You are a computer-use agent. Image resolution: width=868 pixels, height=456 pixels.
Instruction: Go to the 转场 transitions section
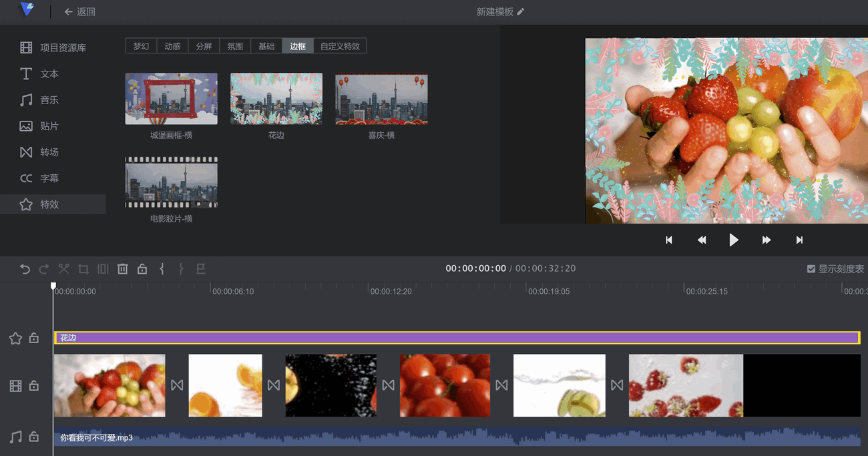tap(39, 152)
